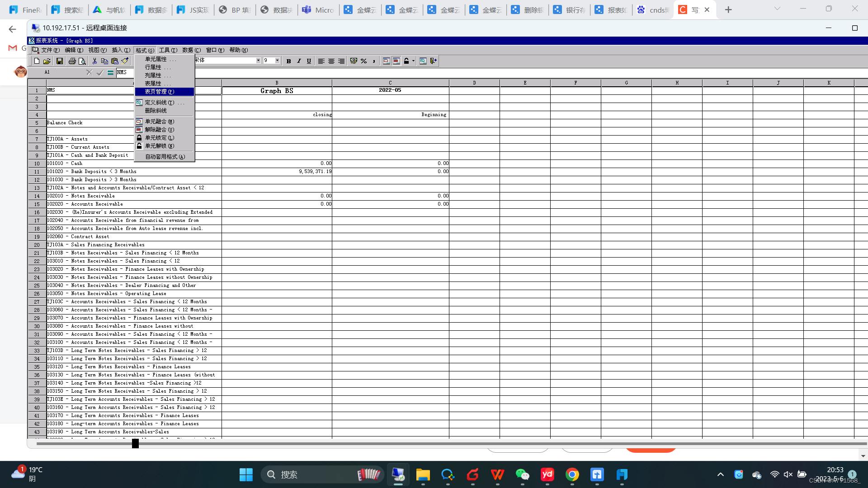Screen dimensions: 868x488
Task: Cut the selected cell contents
Action: pos(95,61)
